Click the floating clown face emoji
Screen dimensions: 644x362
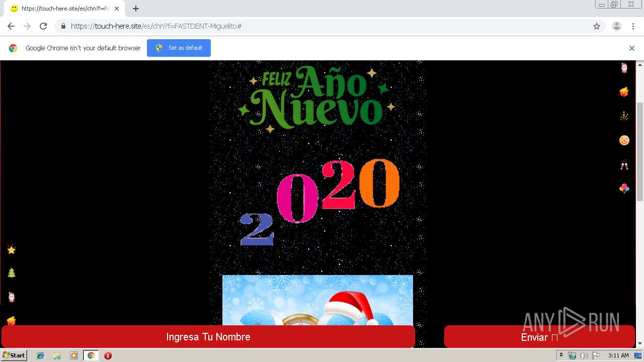[x=624, y=140]
